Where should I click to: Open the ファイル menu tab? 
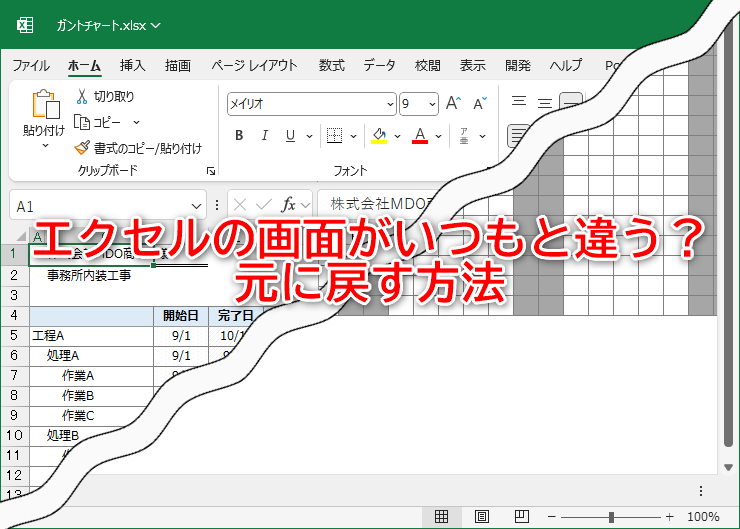pyautogui.click(x=31, y=65)
